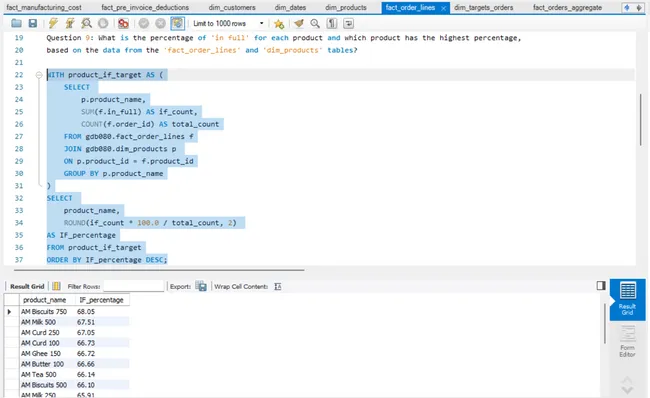Toggle Wrap Cell Content icon

pos(278,286)
